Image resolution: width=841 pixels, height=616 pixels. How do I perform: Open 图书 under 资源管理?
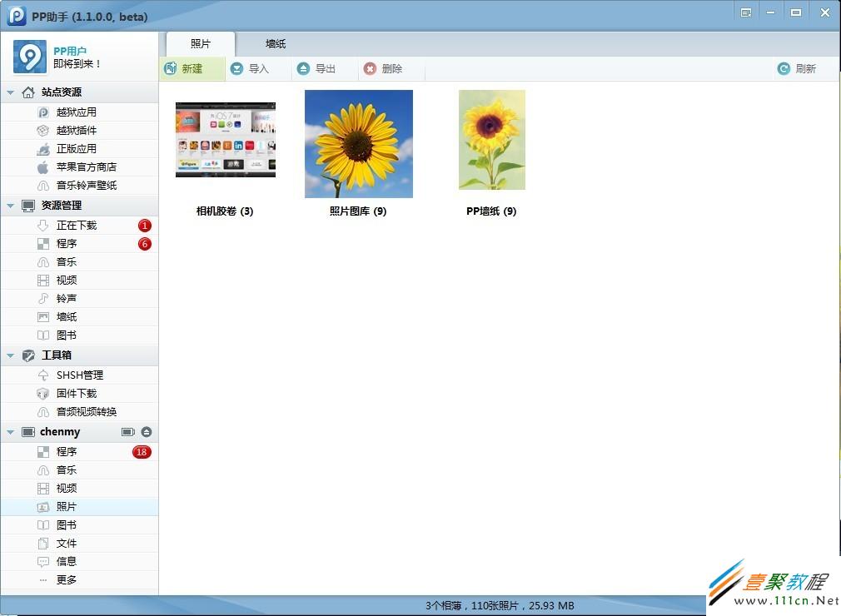(x=79, y=335)
